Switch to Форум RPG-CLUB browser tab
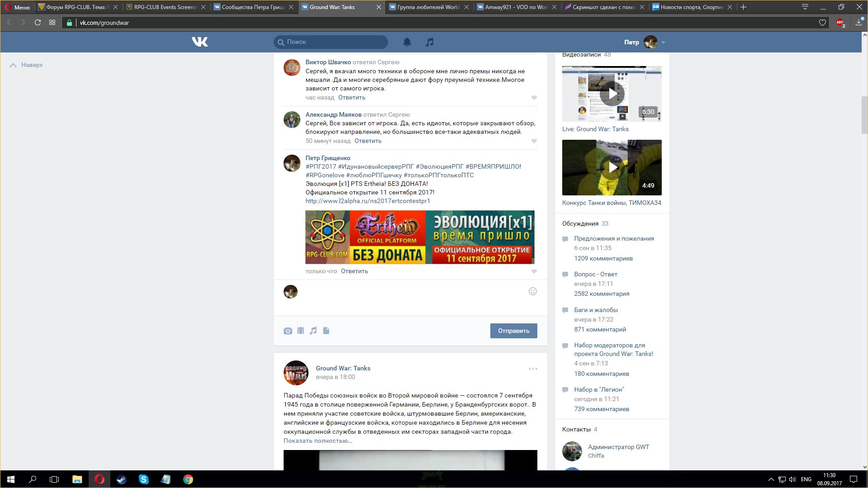Viewport: 868px width, 488px height. (78, 7)
